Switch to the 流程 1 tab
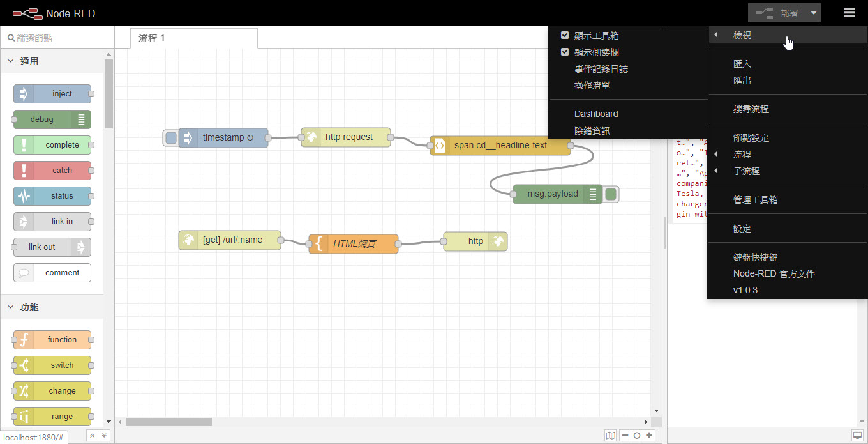The height and width of the screenshot is (444, 868). tap(151, 38)
